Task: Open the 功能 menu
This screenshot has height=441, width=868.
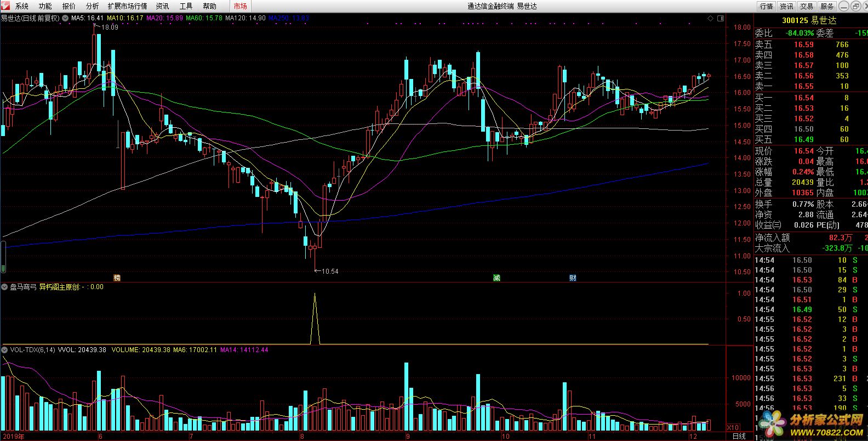Action: (x=45, y=6)
